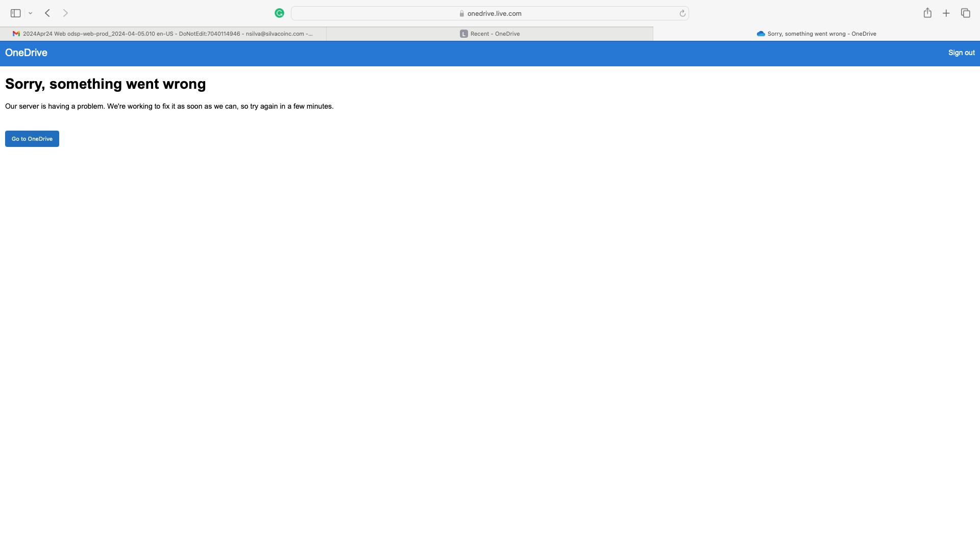Show the tab overview icon
The width and height of the screenshot is (980, 551).
coord(965,13)
